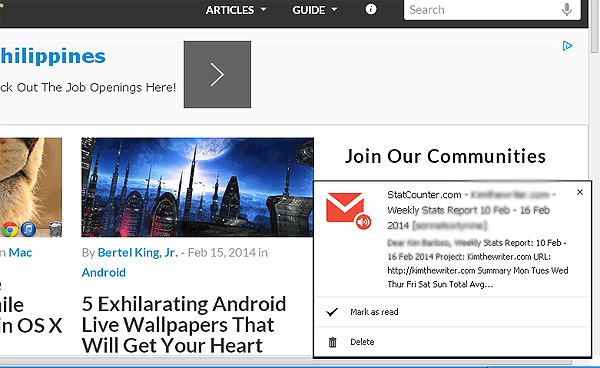The image size is (600, 368).
Task: Click the email preview starting 'Dear'
Action: (478, 264)
